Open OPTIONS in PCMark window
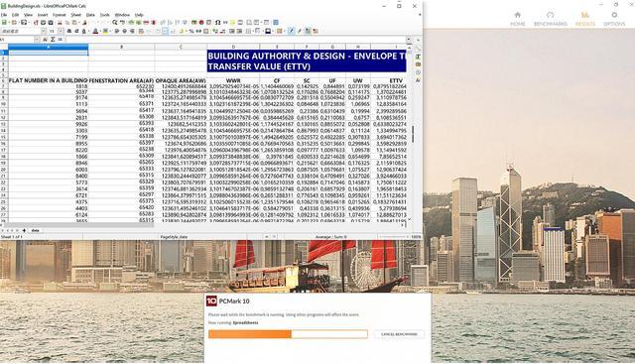This screenshot has width=635, height=364. 614,19
